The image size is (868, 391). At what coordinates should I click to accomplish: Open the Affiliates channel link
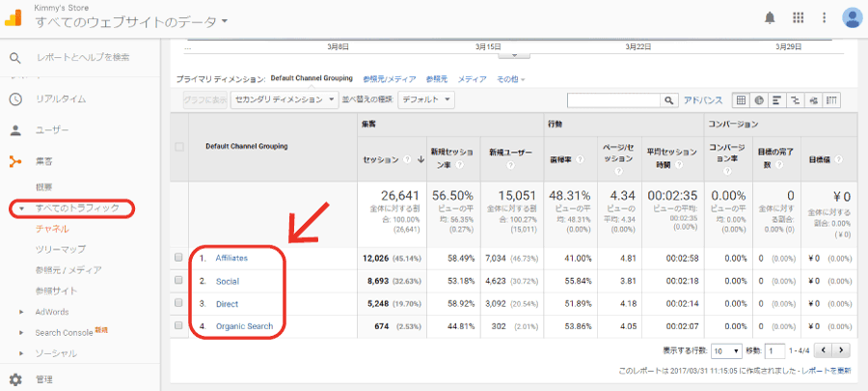231,258
